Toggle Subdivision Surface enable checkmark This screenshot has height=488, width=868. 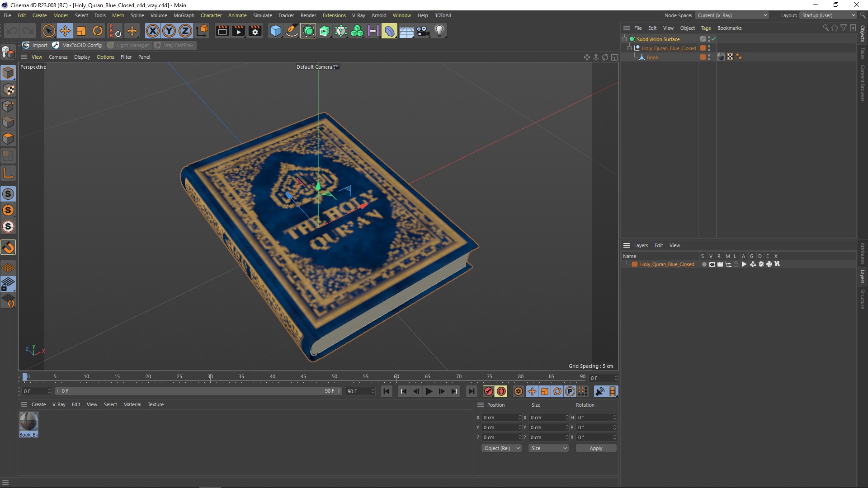(713, 39)
